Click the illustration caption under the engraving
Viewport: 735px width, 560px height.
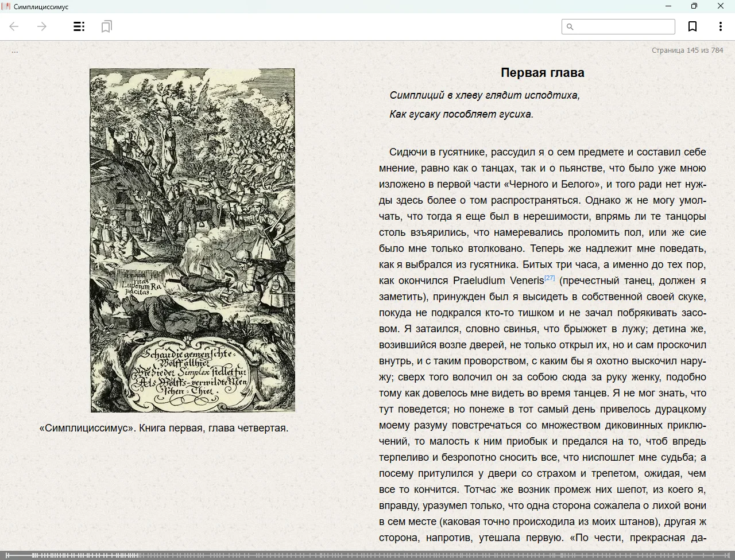164,428
